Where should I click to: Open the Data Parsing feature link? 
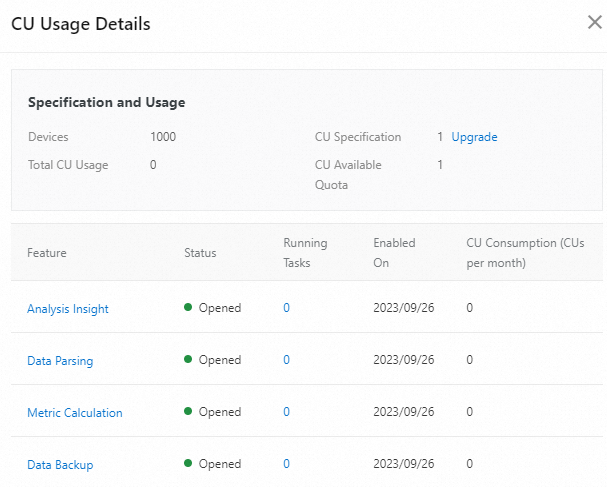point(60,361)
